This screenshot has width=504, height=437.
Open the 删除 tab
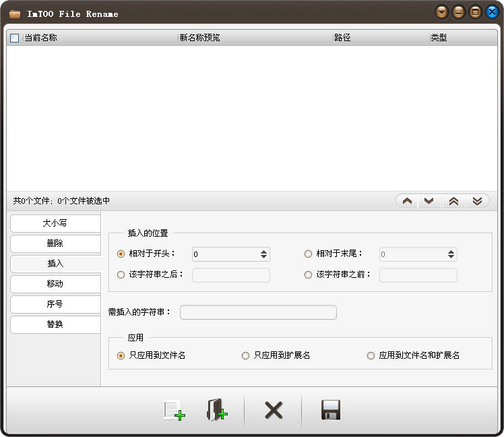55,243
